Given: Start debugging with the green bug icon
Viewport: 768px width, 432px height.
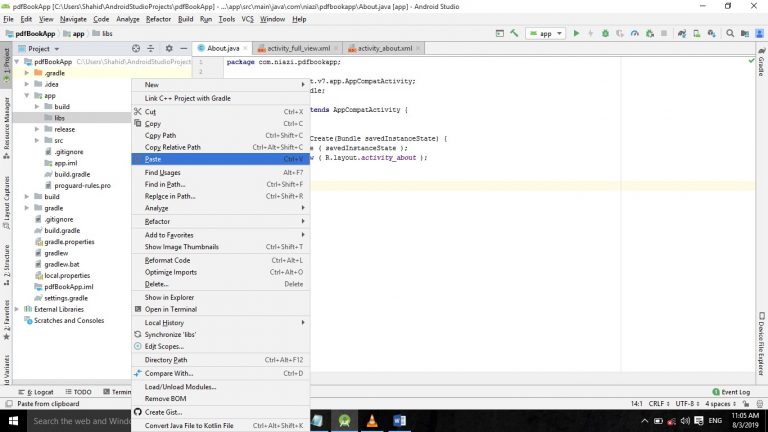Looking at the screenshot, I should point(605,33).
